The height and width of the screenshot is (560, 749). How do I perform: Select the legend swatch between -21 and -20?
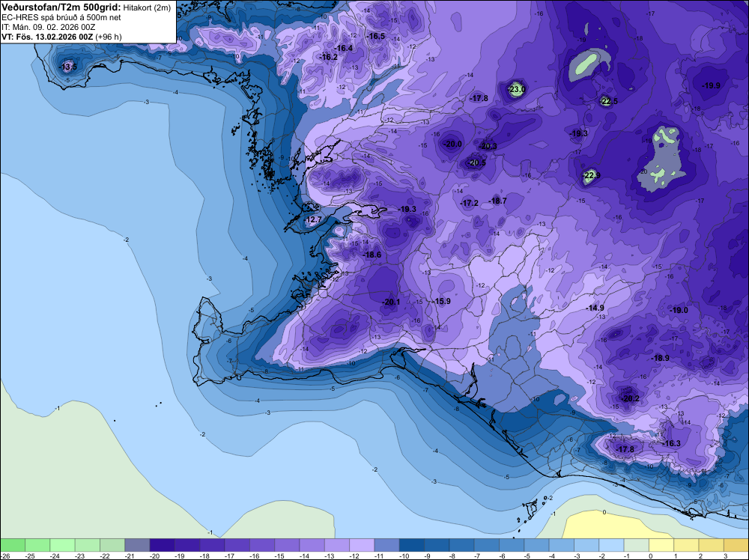(x=137, y=546)
